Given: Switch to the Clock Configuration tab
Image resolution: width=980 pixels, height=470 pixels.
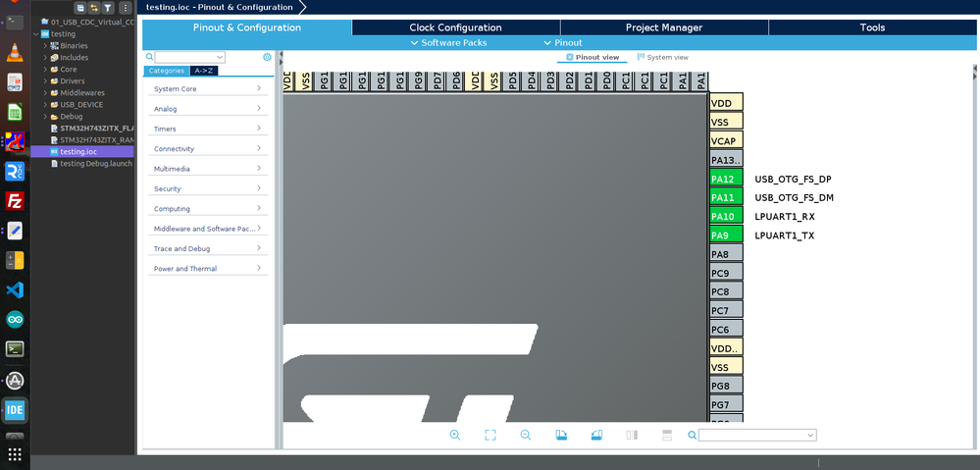Looking at the screenshot, I should point(455,27).
